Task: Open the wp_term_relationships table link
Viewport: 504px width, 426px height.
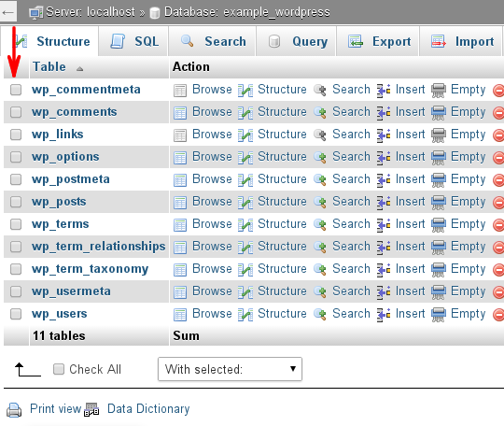Action: [x=99, y=247]
